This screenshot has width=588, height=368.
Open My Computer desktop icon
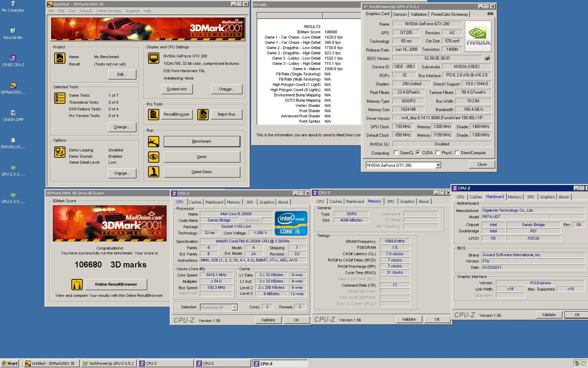(13, 6)
